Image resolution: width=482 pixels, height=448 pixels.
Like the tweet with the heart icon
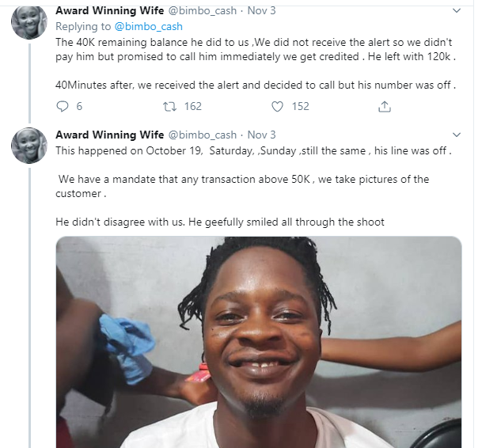coord(277,106)
